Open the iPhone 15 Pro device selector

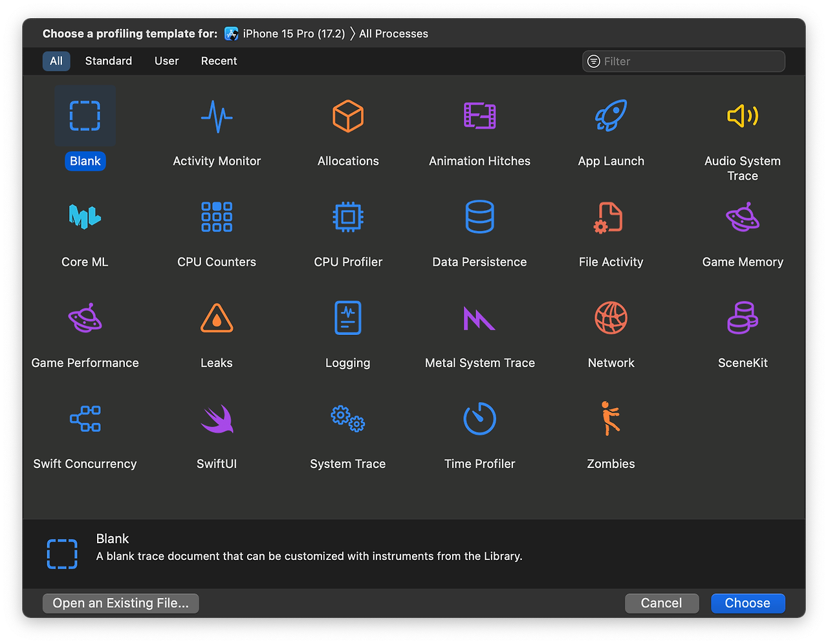pyautogui.click(x=285, y=34)
